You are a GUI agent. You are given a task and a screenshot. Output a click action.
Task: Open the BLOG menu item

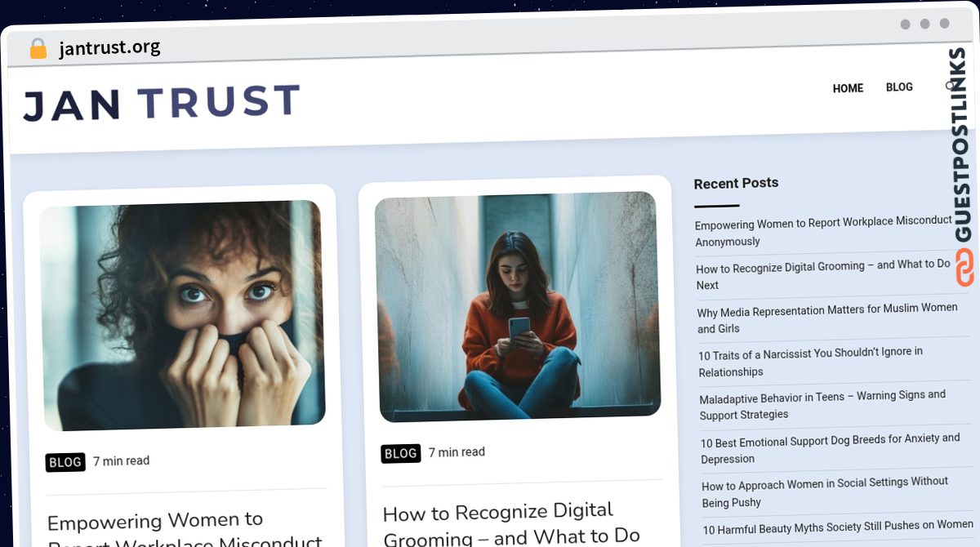(x=899, y=87)
